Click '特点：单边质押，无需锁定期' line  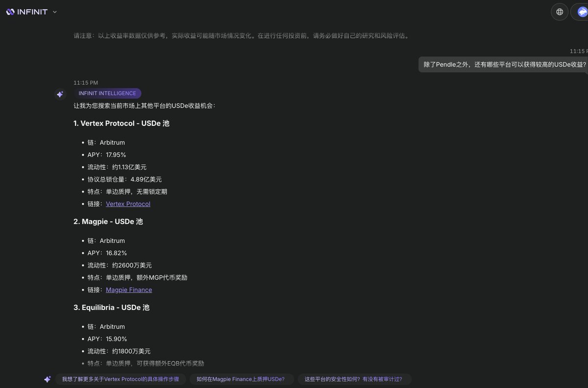point(127,192)
